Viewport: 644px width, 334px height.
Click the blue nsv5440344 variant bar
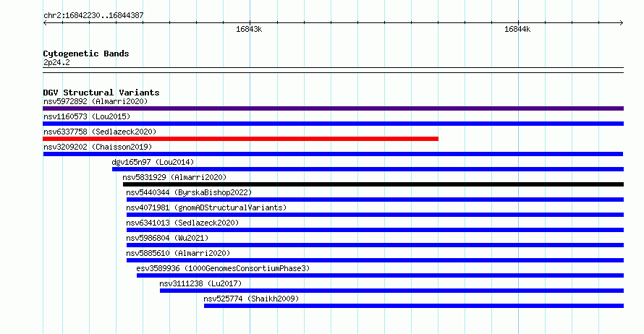coord(375,200)
